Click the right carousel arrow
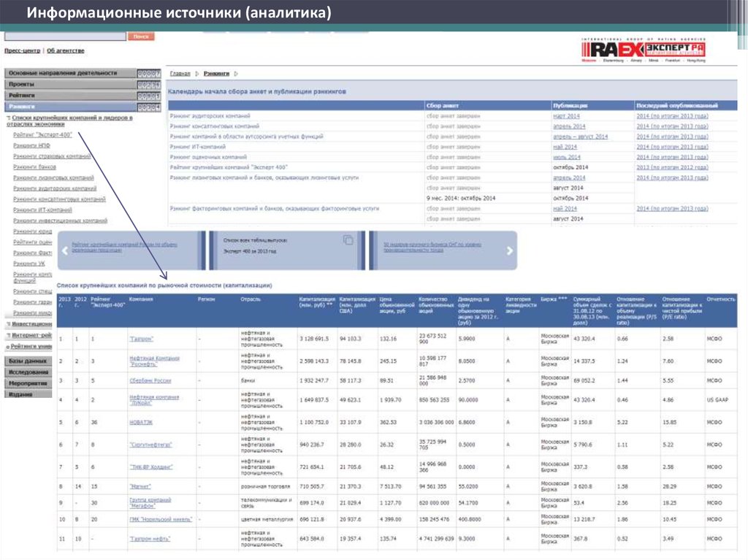The height and width of the screenshot is (560, 748). coord(510,250)
